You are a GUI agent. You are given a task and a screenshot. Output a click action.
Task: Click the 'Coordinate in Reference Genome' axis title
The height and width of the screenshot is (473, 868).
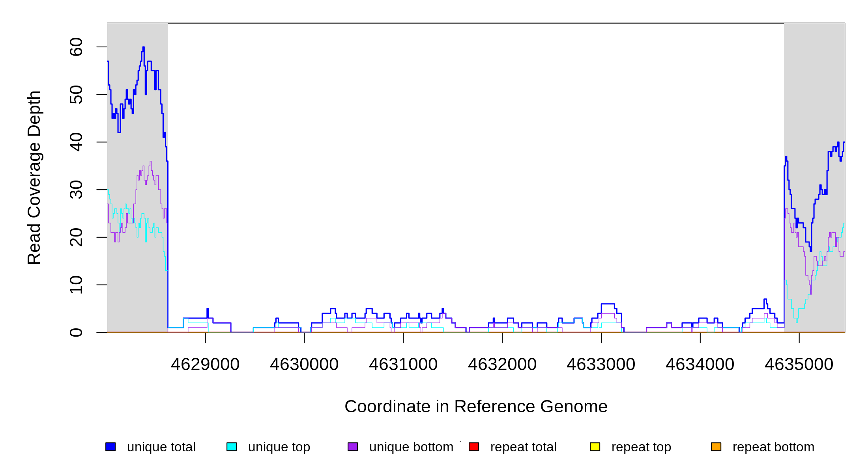pos(476,406)
